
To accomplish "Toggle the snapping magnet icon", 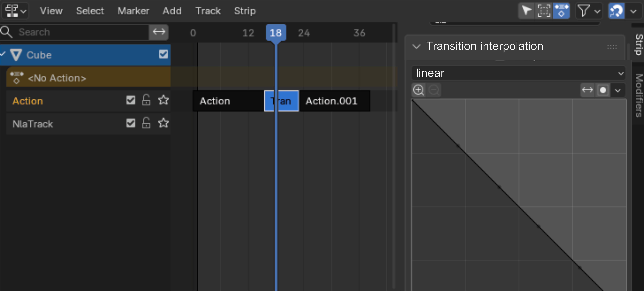I will tap(616, 11).
